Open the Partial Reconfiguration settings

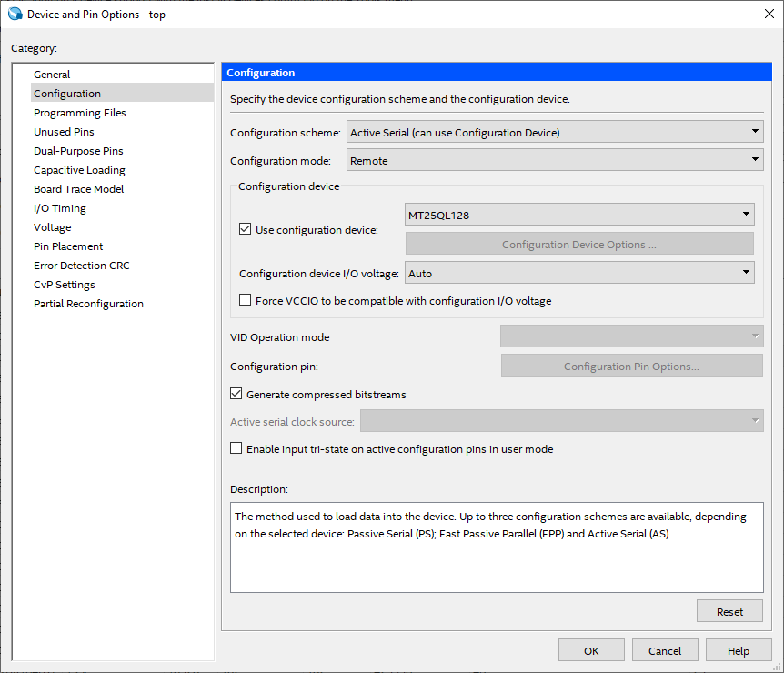tap(87, 303)
